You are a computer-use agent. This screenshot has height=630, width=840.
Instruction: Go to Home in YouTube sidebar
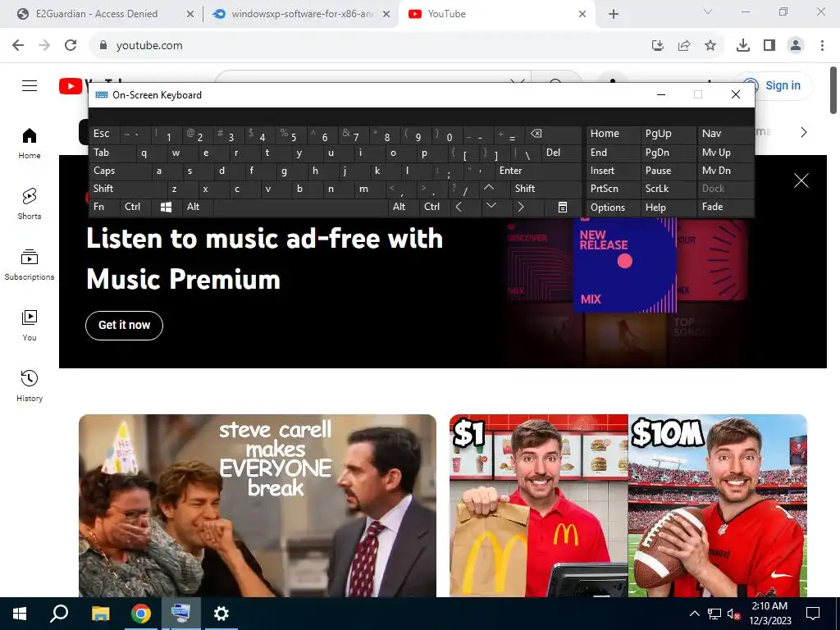tap(30, 144)
